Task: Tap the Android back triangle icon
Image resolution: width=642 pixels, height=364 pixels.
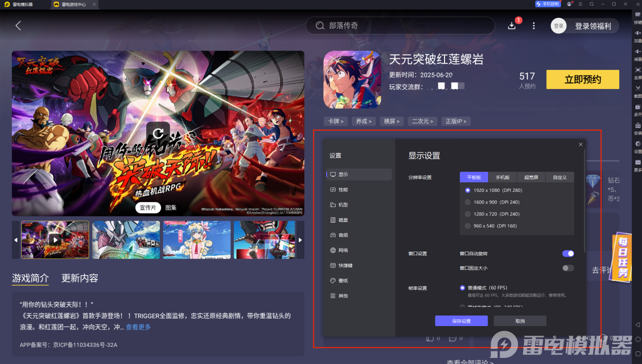Action: [x=637, y=325]
